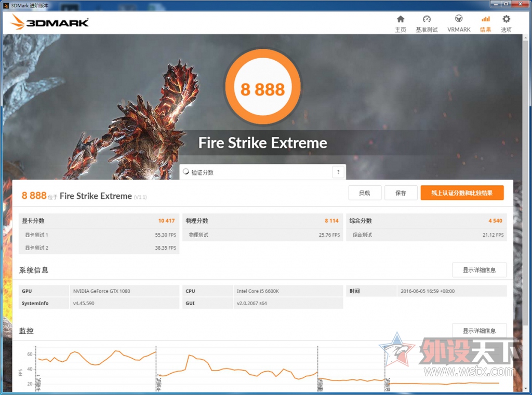Click the 选项 menu label
The height and width of the screenshot is (395, 532).
pyautogui.click(x=506, y=30)
